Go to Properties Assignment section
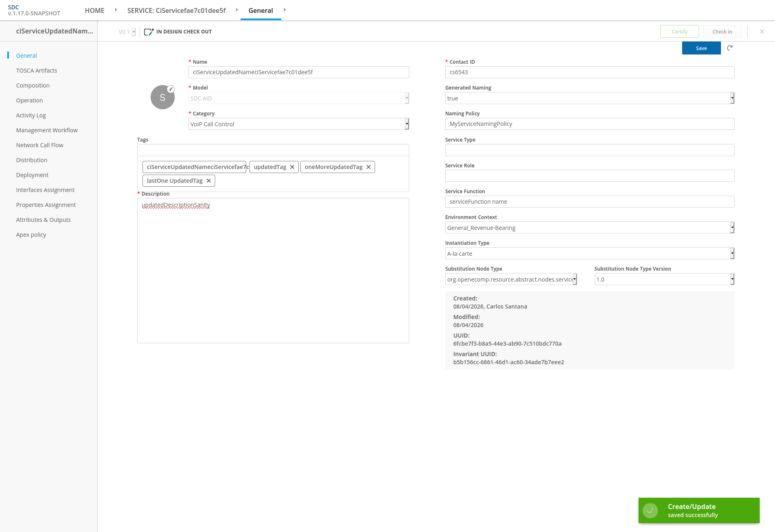775x532 pixels. point(46,205)
